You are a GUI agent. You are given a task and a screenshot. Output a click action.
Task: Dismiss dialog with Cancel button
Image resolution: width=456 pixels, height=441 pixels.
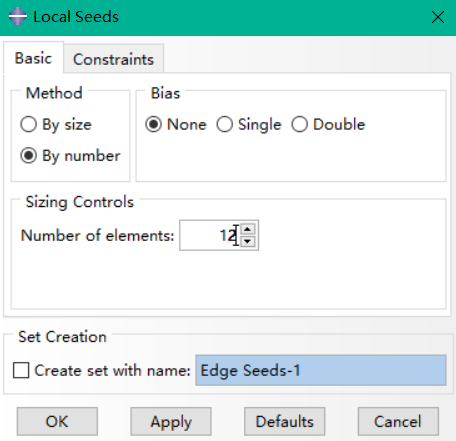click(x=398, y=421)
